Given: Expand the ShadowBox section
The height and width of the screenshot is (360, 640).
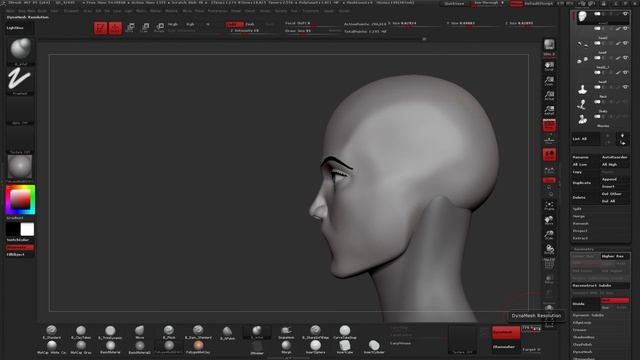Looking at the screenshot, I should click(583, 337).
